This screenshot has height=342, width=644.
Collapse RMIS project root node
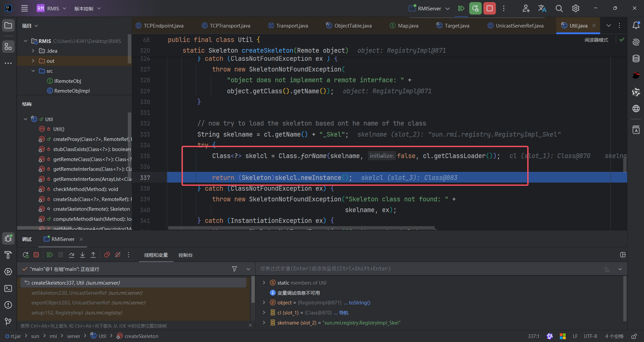pos(26,41)
